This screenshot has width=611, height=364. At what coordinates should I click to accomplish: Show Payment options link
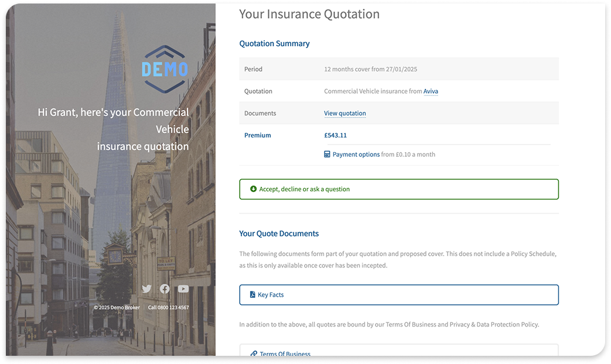[356, 154]
